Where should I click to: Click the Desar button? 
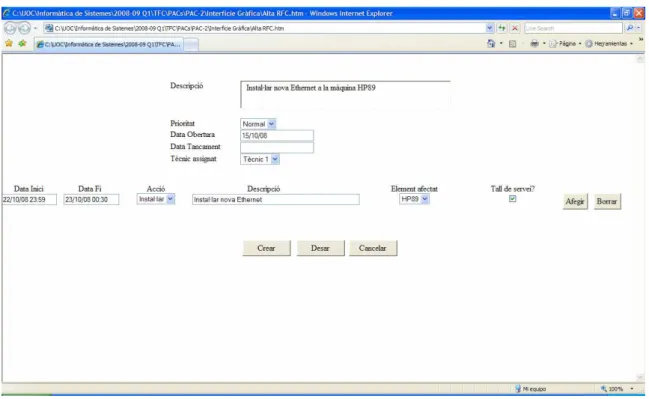320,248
